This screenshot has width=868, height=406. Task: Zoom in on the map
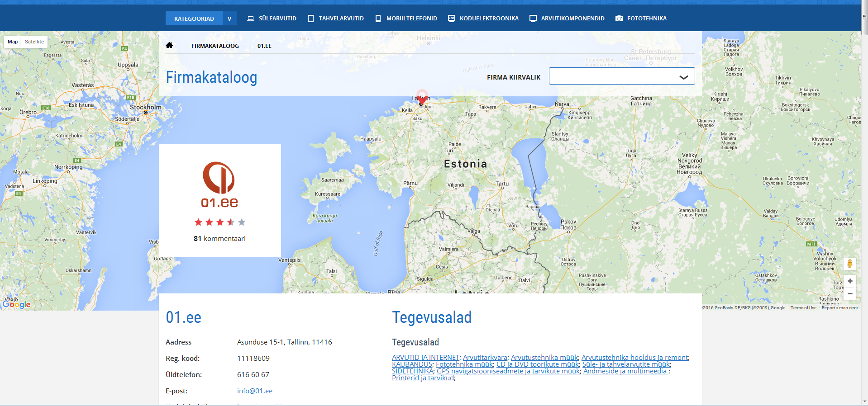(849, 281)
